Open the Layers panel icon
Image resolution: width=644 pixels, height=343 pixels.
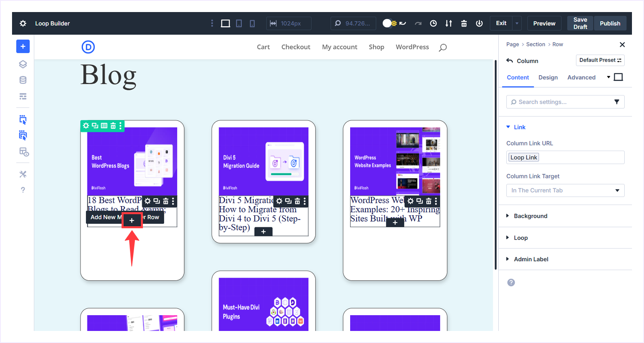(x=23, y=64)
